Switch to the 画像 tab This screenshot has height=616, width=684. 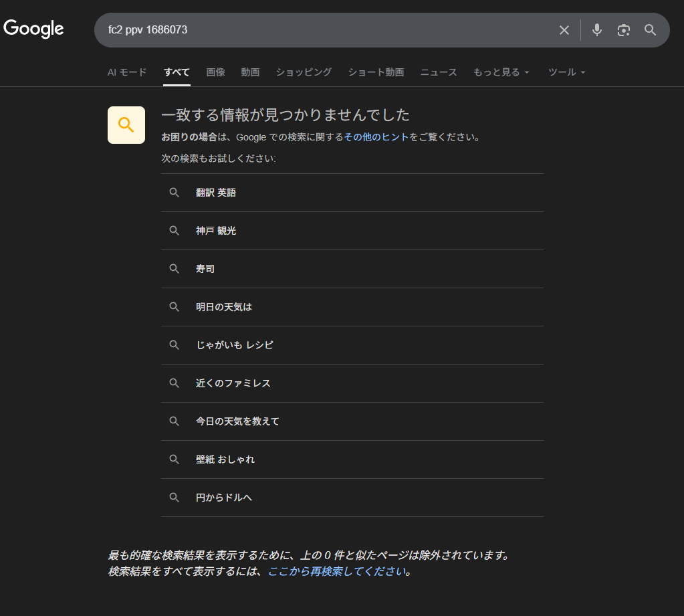pyautogui.click(x=215, y=72)
